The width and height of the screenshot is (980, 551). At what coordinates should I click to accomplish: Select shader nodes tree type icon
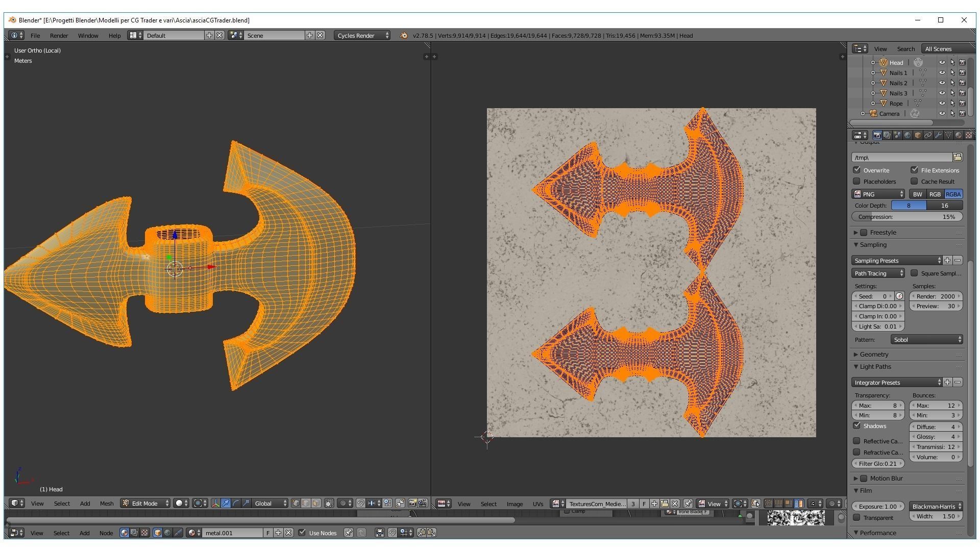124,533
